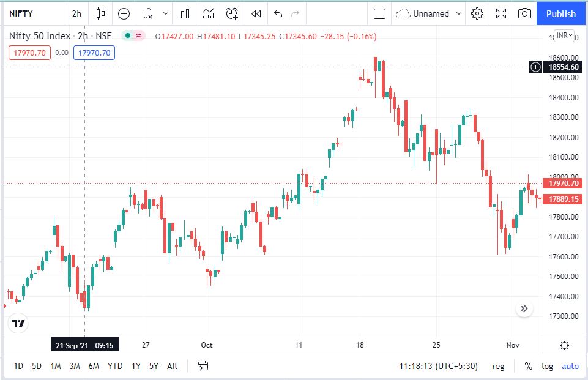Click the Oct label on time axis
Viewport: 588px width, 380px height.
(207, 345)
